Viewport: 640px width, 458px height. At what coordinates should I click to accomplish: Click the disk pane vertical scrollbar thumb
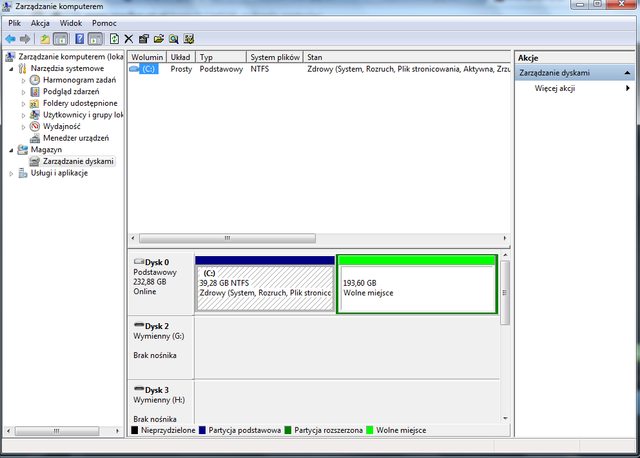[505, 292]
